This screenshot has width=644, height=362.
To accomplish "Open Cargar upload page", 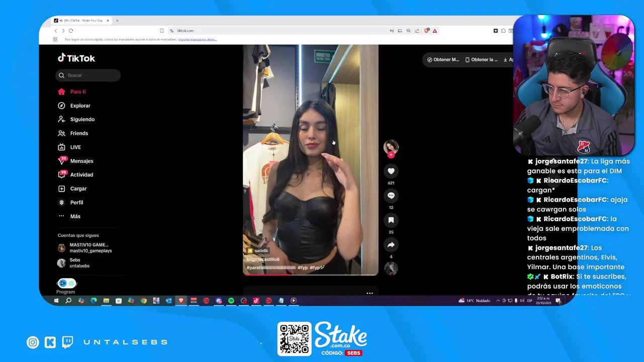I will (x=78, y=189).
